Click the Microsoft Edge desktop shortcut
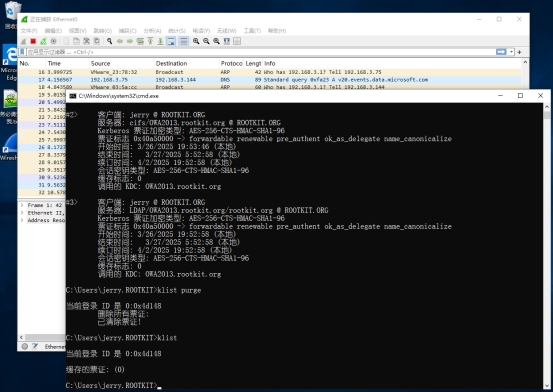 10,62
